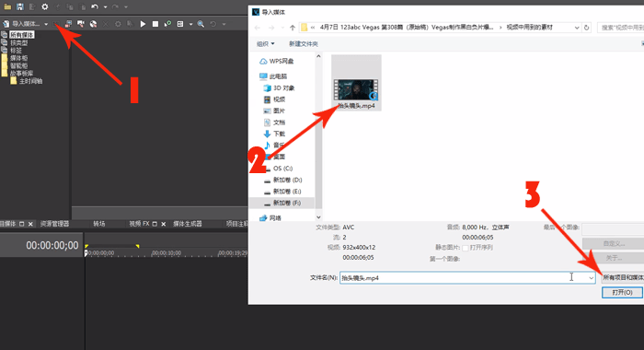Select the 媒体柜 folder

pyautogui.click(x=19, y=58)
